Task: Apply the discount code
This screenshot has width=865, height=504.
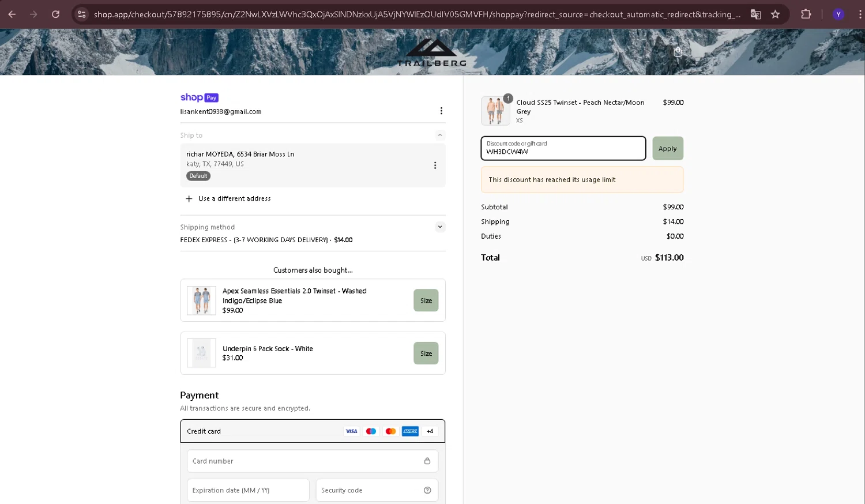Action: [x=668, y=148]
